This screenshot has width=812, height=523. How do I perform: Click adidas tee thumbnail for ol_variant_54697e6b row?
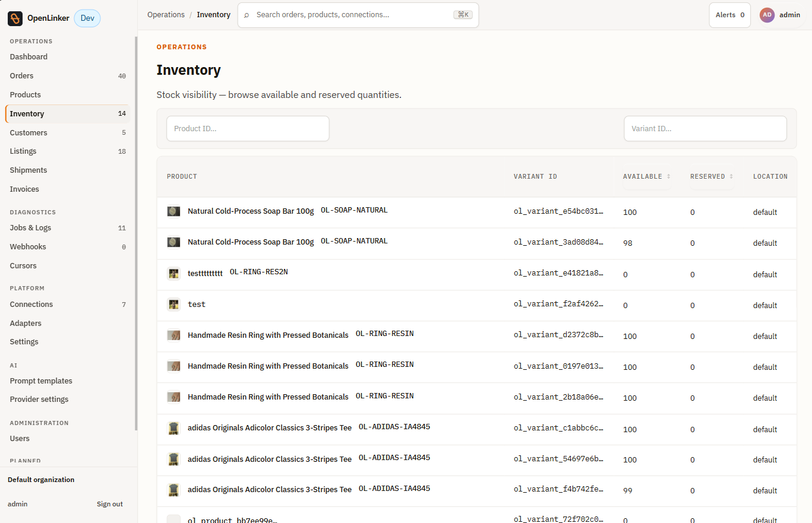pos(173,459)
